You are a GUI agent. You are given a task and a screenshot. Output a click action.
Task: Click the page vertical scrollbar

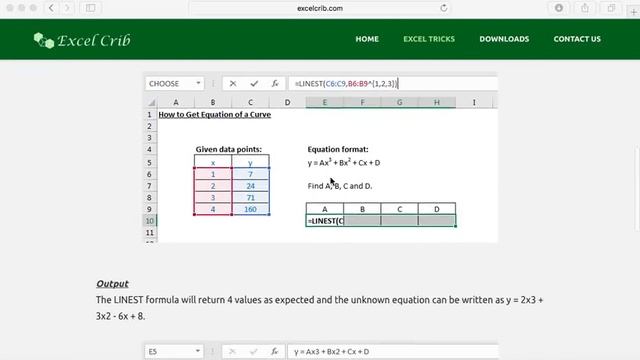coord(637,189)
